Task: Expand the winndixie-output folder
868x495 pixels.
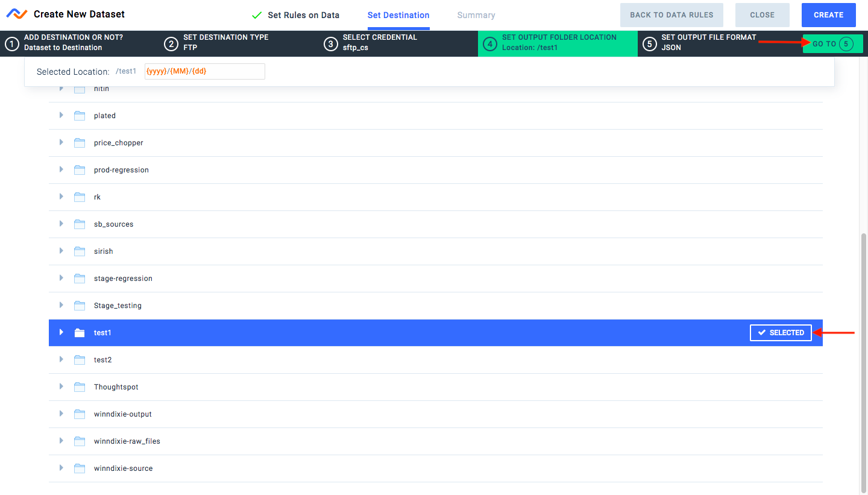Action: point(61,414)
